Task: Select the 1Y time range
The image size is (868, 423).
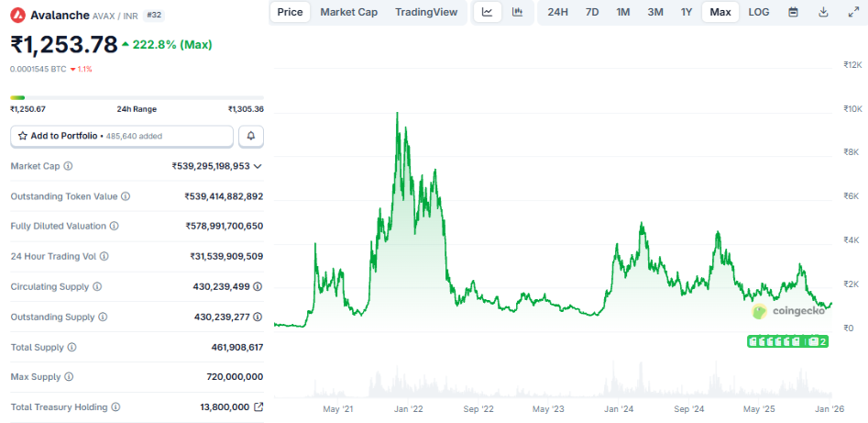Action: (x=687, y=12)
